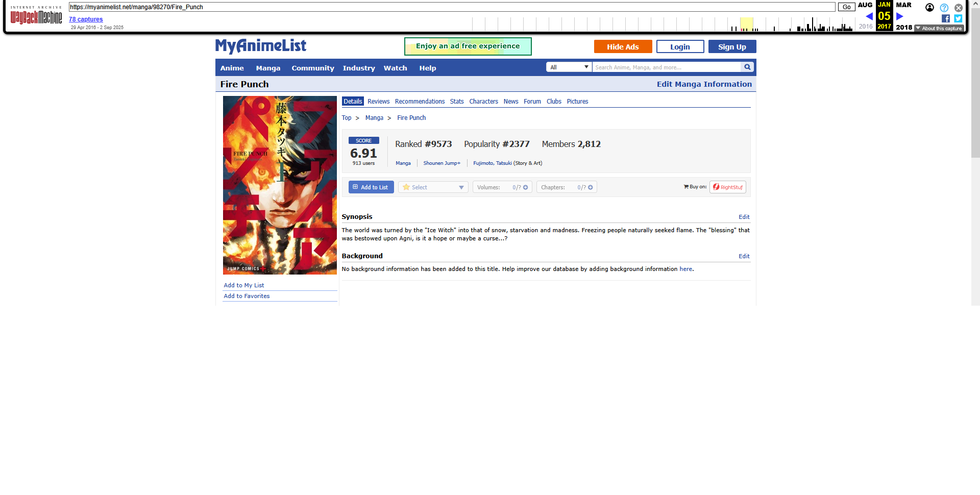Open the Industry menu

[x=359, y=68]
